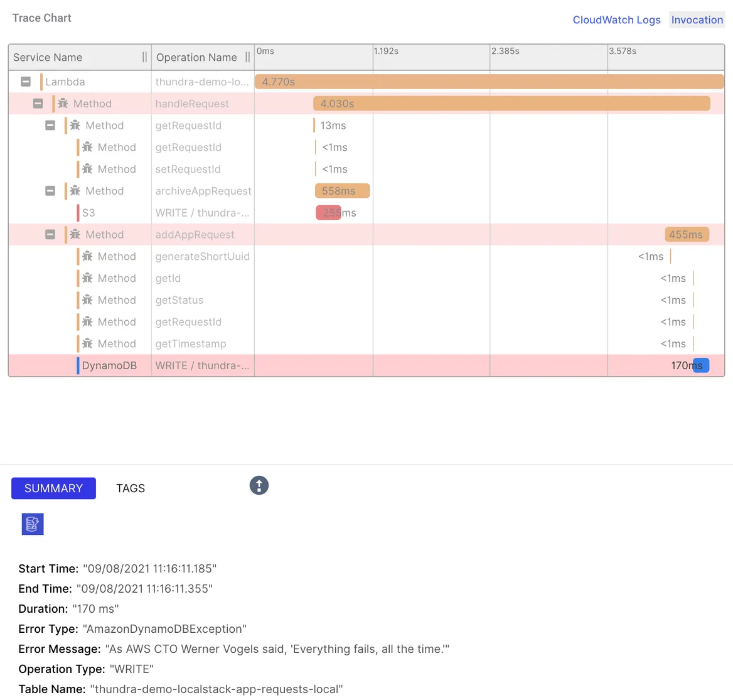This screenshot has width=733, height=700.
Task: Click the Invocation button
Action: 697,19
